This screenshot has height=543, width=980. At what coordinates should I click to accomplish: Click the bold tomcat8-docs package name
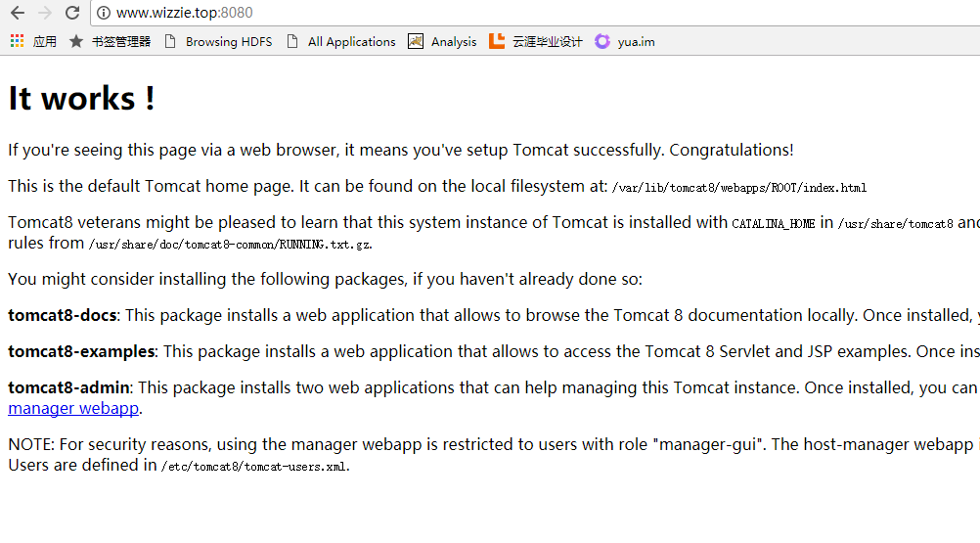pyautogui.click(x=63, y=315)
